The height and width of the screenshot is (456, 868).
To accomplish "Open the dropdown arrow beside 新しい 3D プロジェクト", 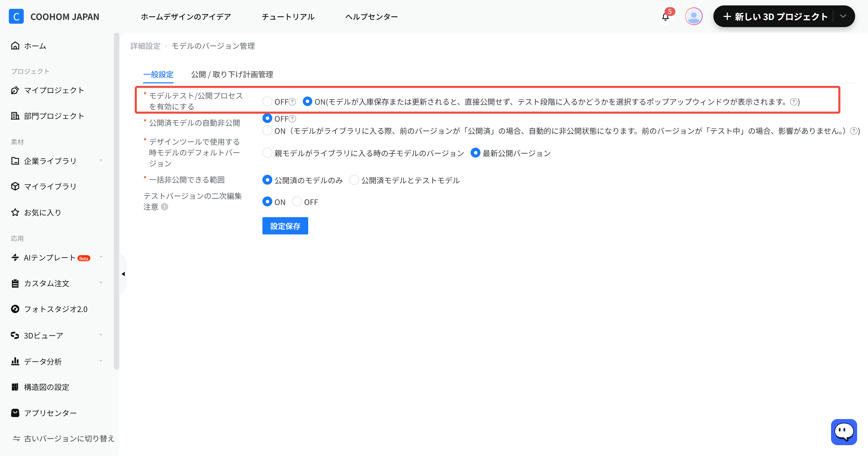I will (x=843, y=16).
